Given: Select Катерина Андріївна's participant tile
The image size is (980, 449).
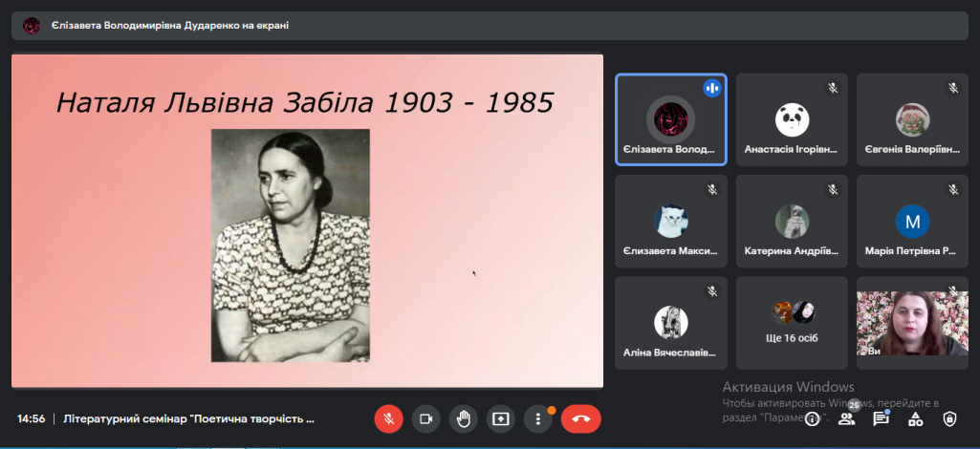Looking at the screenshot, I should coord(792,222).
